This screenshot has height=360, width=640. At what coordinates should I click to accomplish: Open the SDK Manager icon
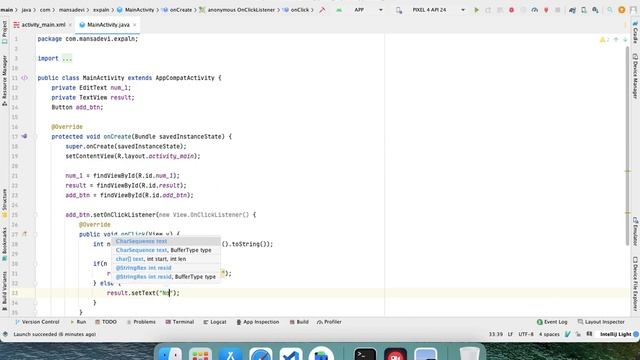tap(596, 10)
